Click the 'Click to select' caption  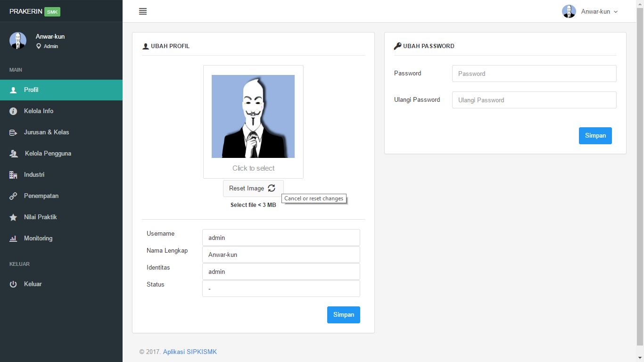[x=253, y=168]
